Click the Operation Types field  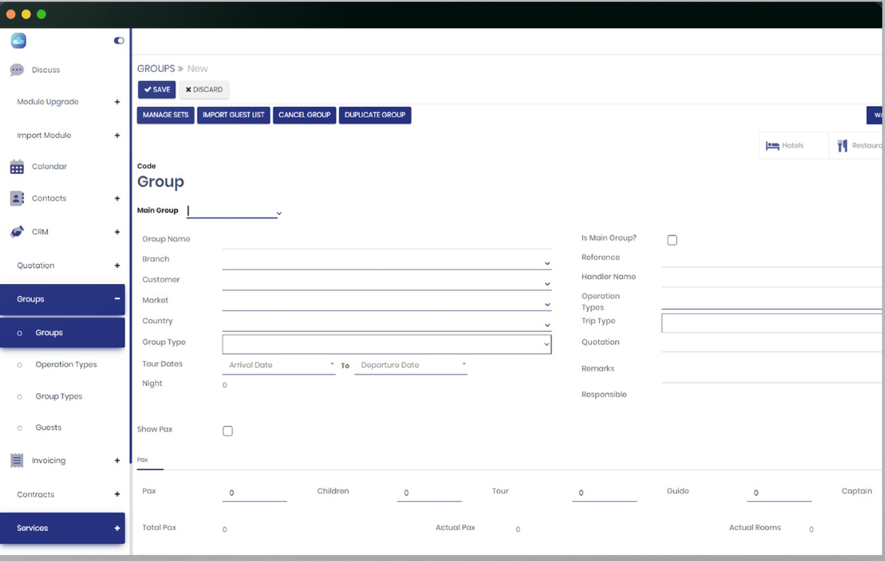(x=773, y=301)
